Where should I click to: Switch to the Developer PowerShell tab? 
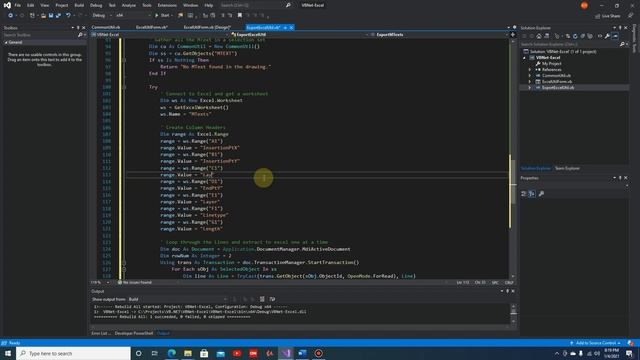[134, 333]
